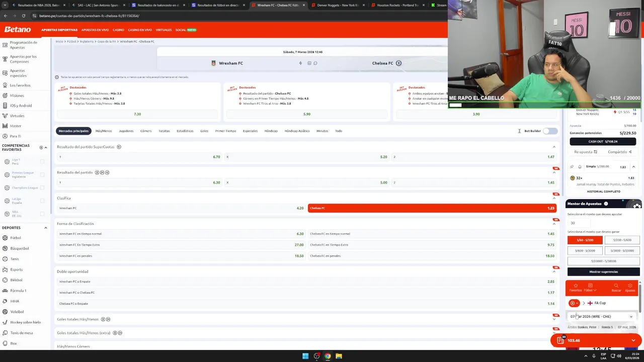Switch to the Córners market tab
This screenshot has height=362, width=644.
click(x=146, y=131)
